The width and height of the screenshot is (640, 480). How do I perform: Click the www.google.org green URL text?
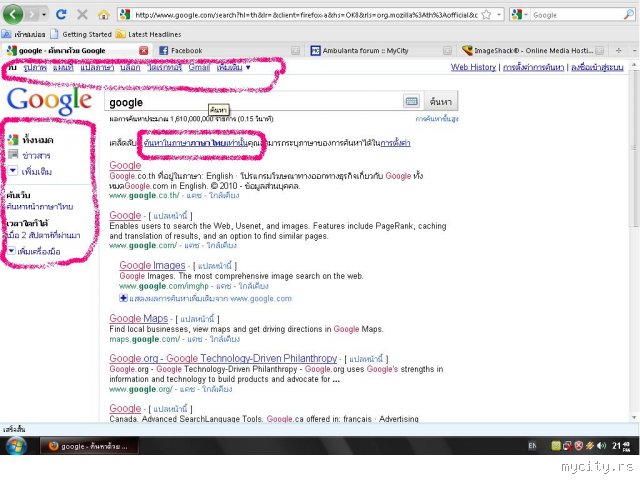[x=141, y=389]
